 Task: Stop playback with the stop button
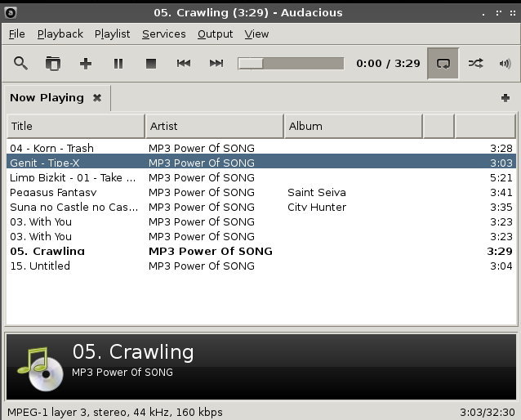pyautogui.click(x=151, y=63)
